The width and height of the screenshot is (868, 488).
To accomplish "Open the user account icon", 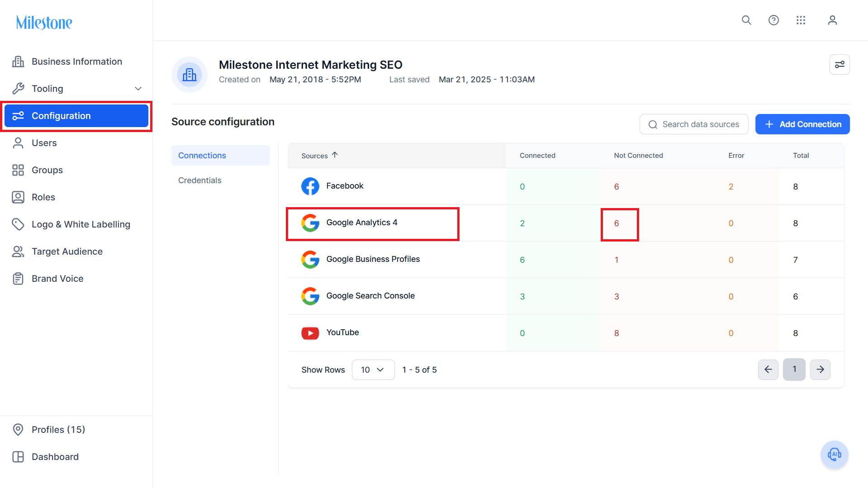I will click(832, 20).
